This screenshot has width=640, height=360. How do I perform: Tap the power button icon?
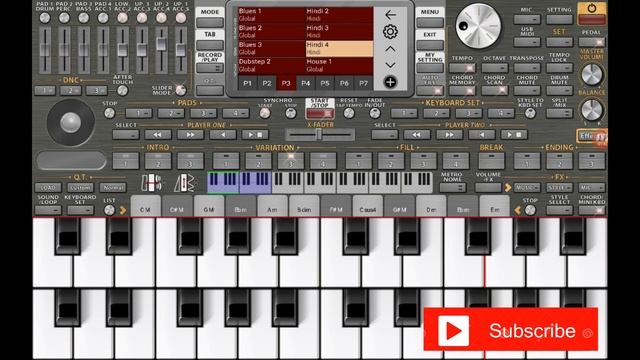pos(592,8)
